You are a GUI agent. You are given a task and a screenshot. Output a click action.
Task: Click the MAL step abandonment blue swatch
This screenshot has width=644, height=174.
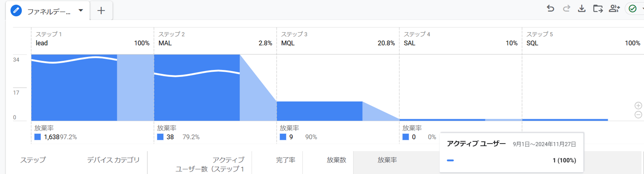tap(160, 137)
